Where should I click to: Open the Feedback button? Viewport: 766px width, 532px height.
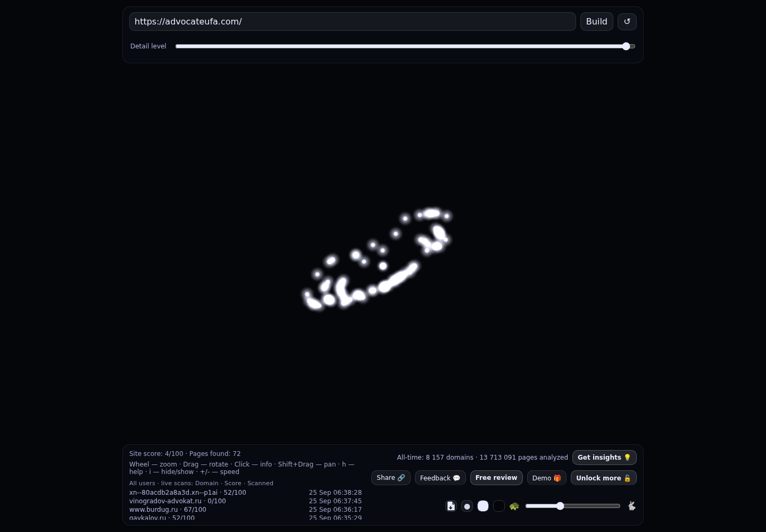pyautogui.click(x=440, y=478)
